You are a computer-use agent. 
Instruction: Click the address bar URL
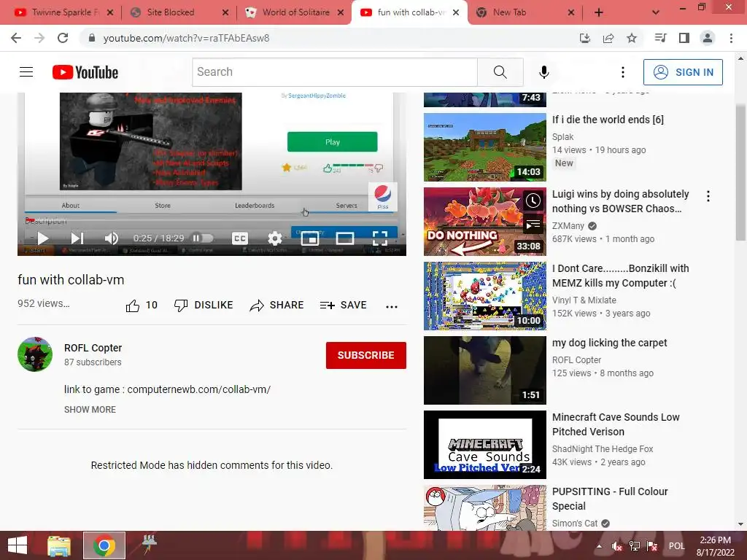click(x=186, y=38)
